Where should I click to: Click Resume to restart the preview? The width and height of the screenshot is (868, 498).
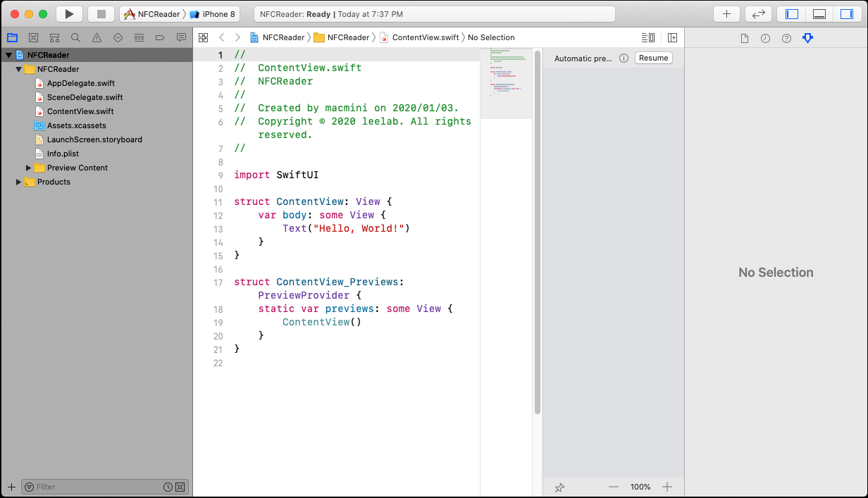pyautogui.click(x=653, y=58)
